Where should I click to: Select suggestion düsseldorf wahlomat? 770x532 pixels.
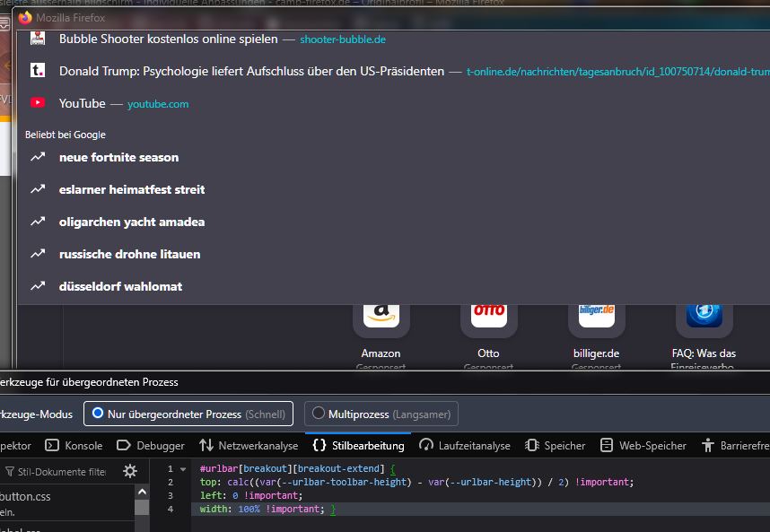120,286
